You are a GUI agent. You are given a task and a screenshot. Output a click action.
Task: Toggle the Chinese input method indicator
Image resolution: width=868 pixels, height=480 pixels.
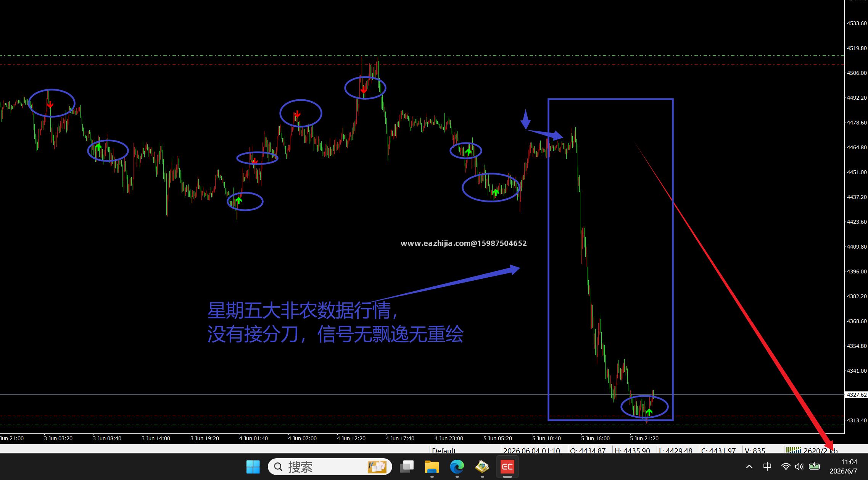coord(767,466)
